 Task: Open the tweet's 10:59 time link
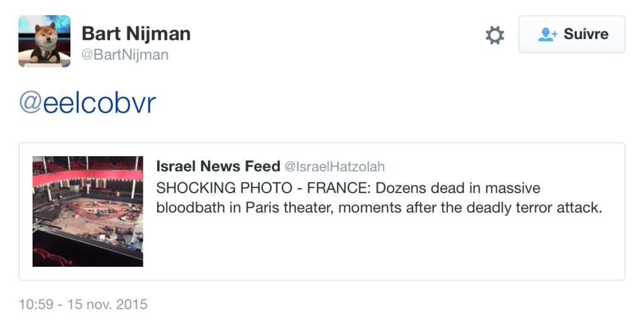pos(35,305)
